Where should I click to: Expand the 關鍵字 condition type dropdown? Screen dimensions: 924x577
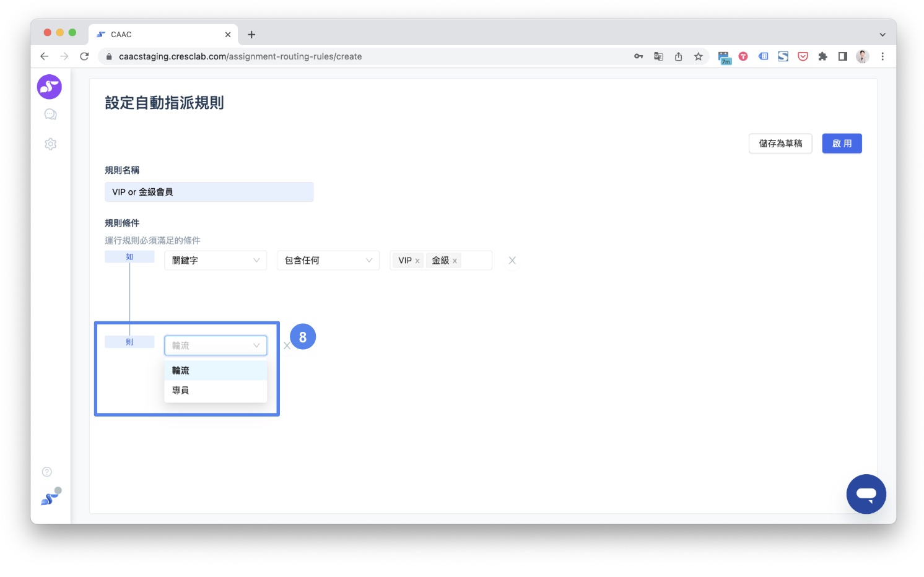pyautogui.click(x=216, y=261)
